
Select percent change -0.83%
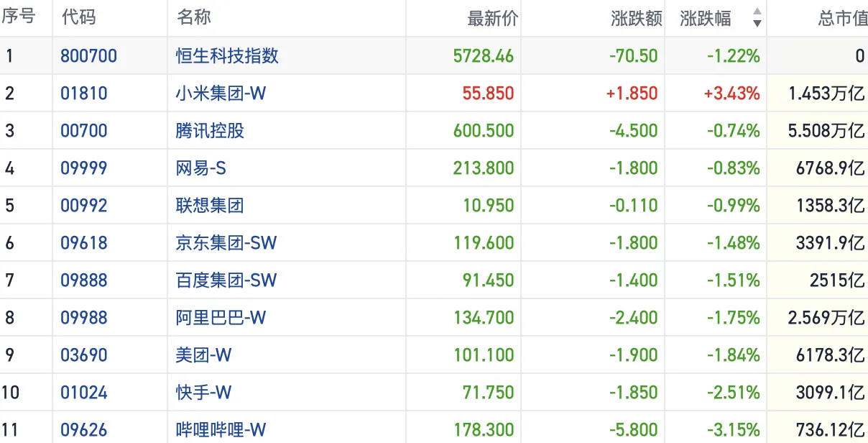(734, 168)
